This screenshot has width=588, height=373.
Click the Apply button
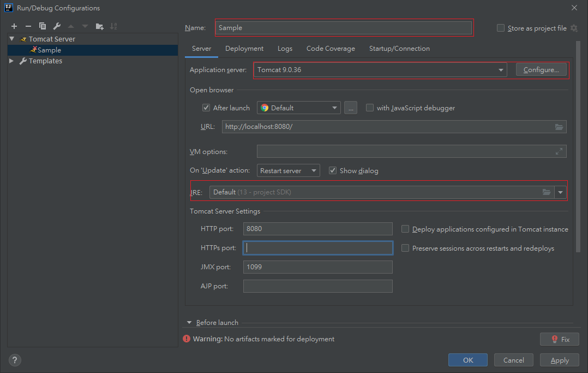560,360
